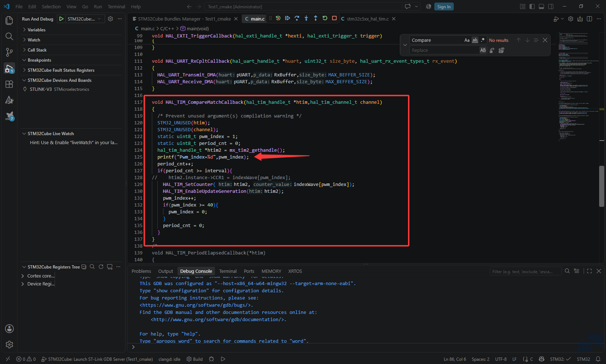Click the debug Step Out button

pyautogui.click(x=316, y=18)
